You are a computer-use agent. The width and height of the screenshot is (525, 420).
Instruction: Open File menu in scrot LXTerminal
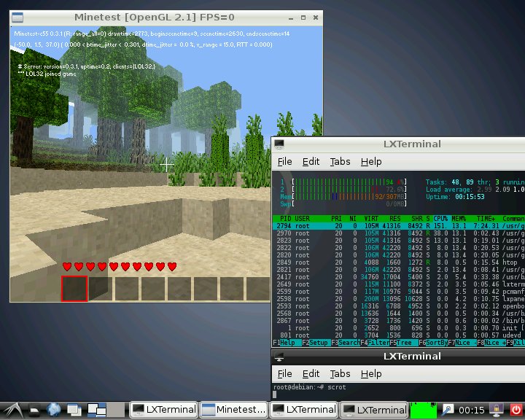click(285, 374)
